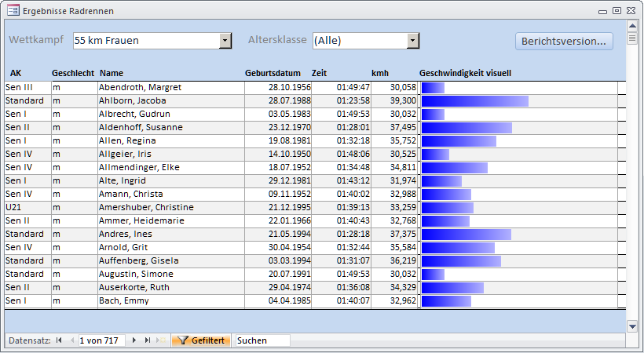Jump to the last record
The image size is (644, 353).
coord(147,340)
